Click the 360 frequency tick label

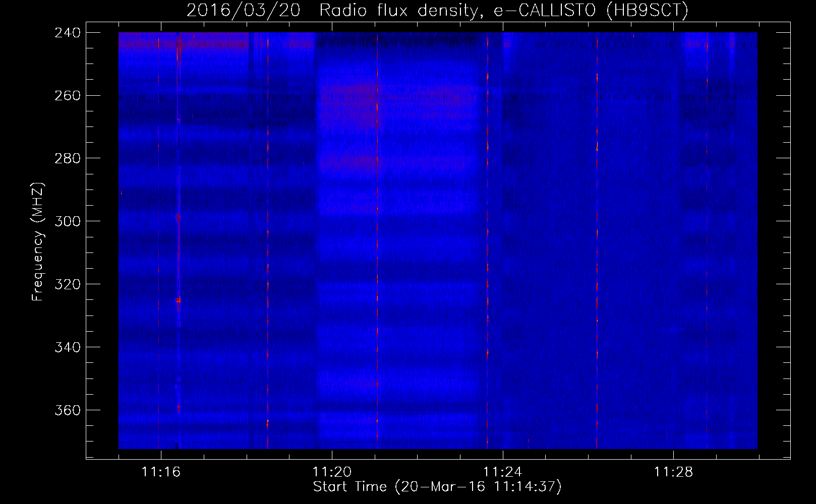68,410
